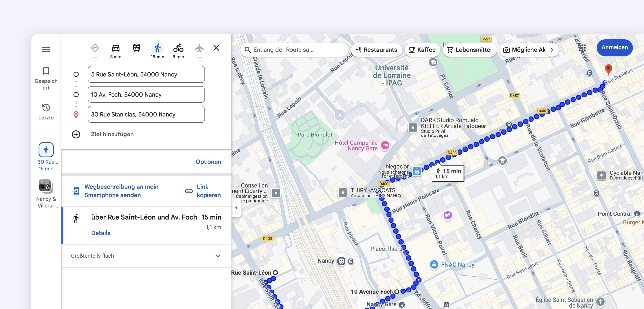The height and width of the screenshot is (309, 644).
Task: Filter by Kaffee along route
Action: [x=422, y=50]
